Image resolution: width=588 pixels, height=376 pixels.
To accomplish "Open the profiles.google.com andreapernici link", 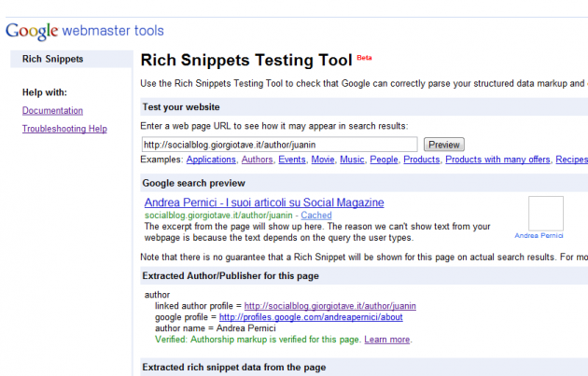I will (x=311, y=317).
